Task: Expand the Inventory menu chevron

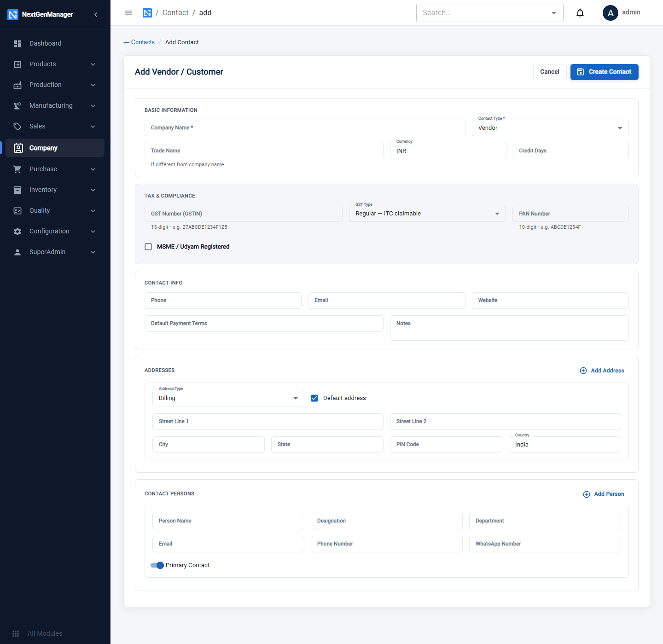Action: click(x=93, y=190)
